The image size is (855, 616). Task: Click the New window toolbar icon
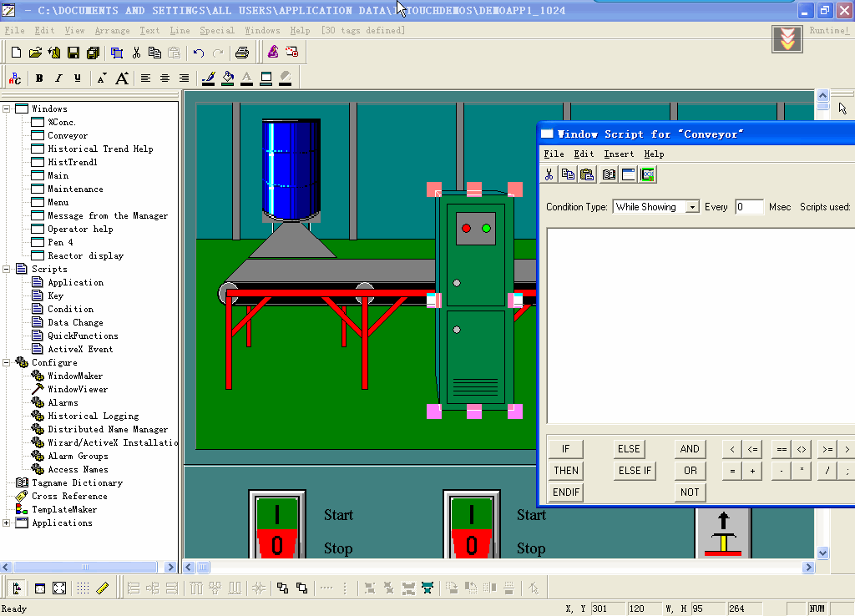[x=16, y=53]
